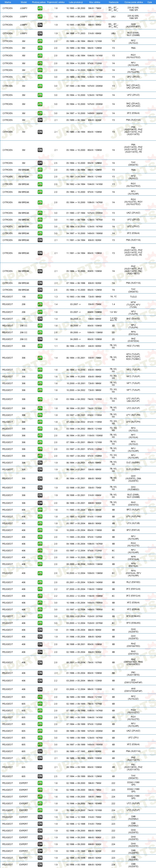Click petrol icon in Citroen XM R6A row
Screen dimensions: 156x868
40,48
